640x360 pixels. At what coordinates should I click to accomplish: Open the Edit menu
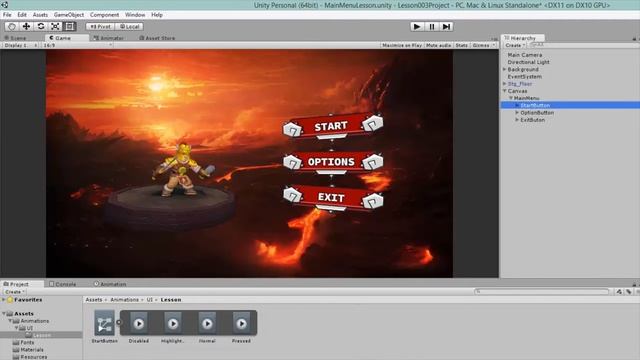[x=22, y=15]
